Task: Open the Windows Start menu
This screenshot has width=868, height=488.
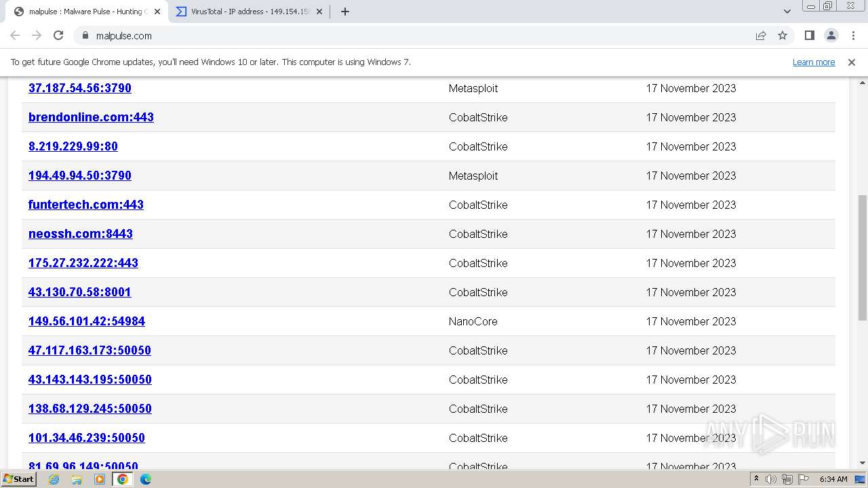Action: [19, 479]
